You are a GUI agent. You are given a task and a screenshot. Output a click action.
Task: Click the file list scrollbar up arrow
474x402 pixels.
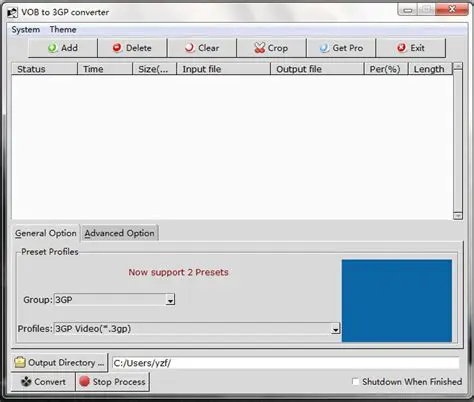(x=458, y=67)
